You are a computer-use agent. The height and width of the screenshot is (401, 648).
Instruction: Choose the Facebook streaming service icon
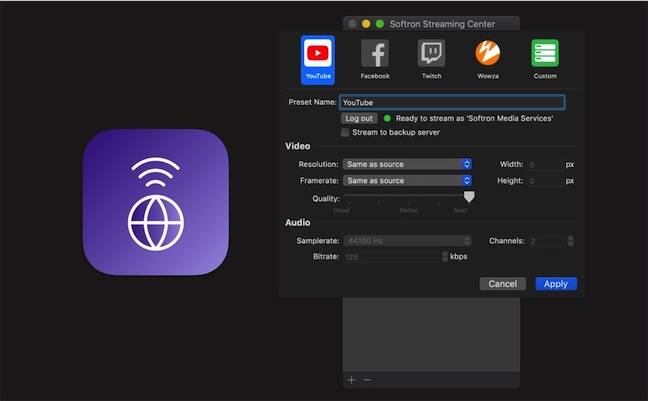[375, 60]
